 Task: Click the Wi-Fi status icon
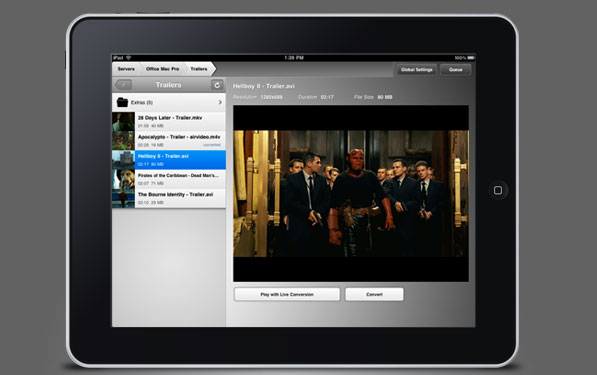[x=129, y=58]
